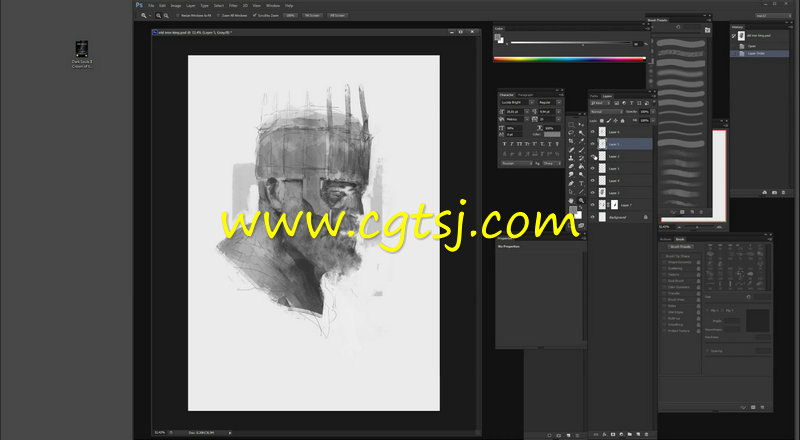Image resolution: width=800 pixels, height=440 pixels.
Task: Click add layer mask icon at Layers bottom
Action: point(613,434)
